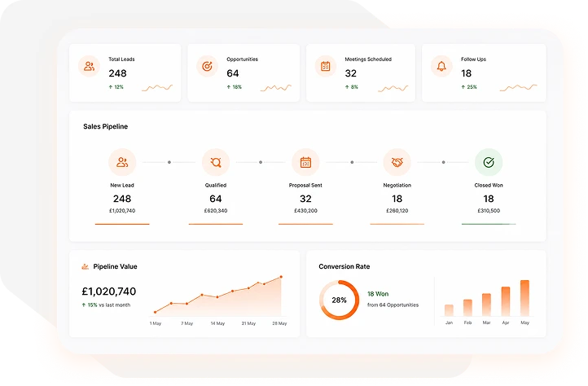The height and width of the screenshot is (386, 588).
Task: Click the large £1,020,740 Pipeline Value total
Action: [109, 291]
